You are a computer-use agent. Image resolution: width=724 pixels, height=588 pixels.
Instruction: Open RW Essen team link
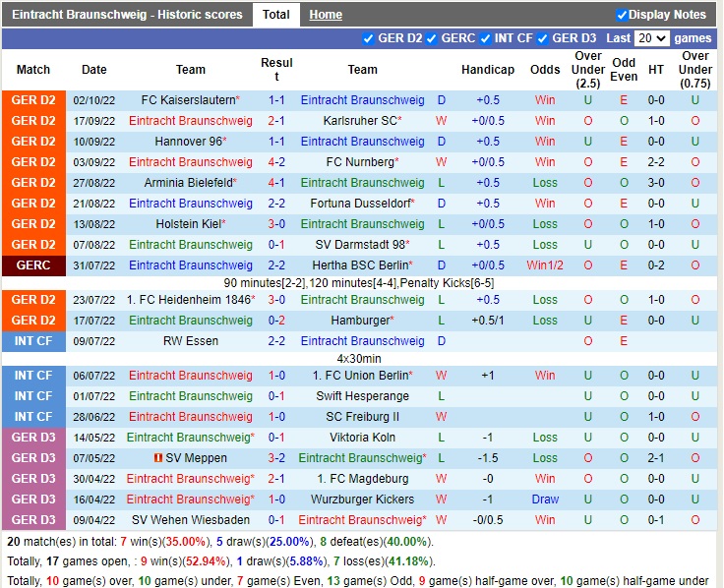[x=191, y=341]
